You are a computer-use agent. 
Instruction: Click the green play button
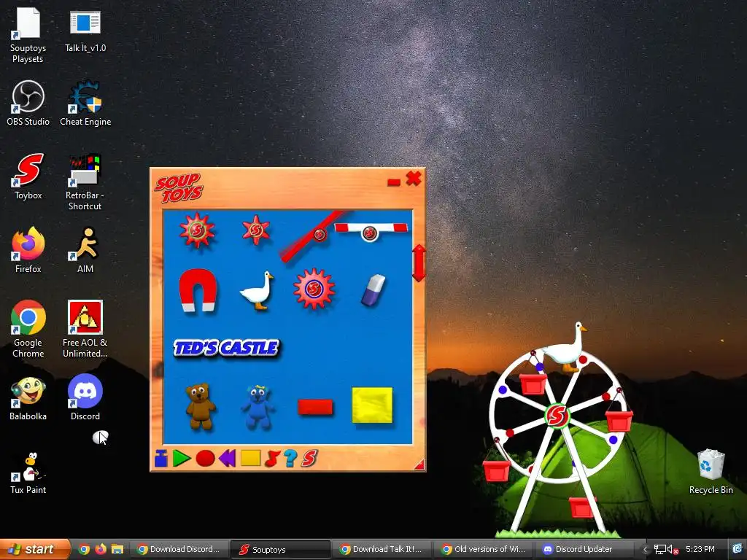click(x=182, y=458)
